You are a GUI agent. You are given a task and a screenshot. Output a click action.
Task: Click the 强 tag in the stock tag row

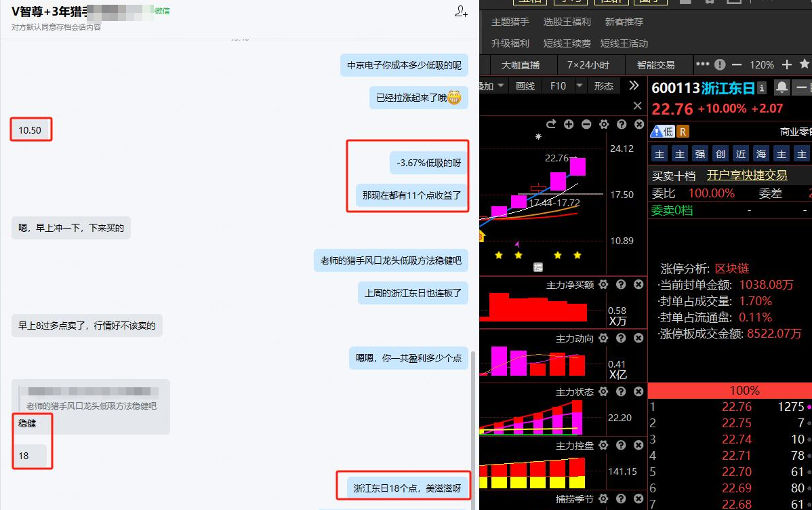tap(700, 154)
